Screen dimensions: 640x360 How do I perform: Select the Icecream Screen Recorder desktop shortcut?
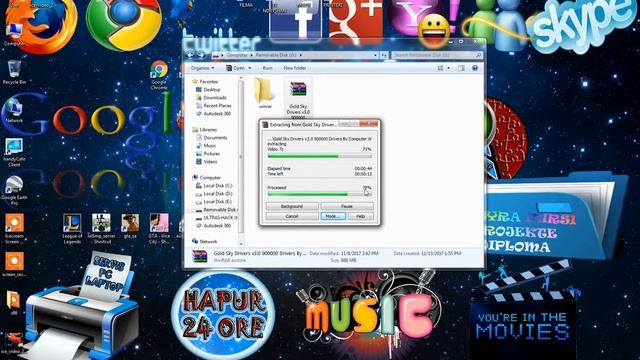[14, 229]
